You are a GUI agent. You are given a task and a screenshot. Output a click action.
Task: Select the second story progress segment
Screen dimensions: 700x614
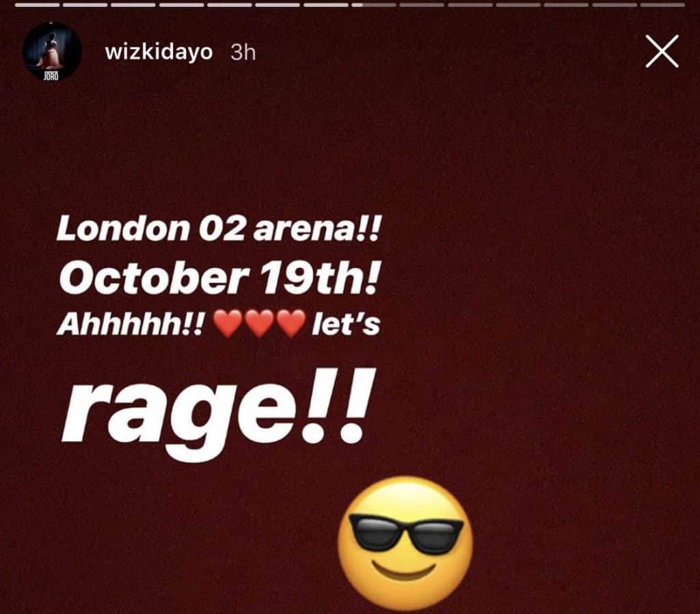click(x=85, y=5)
